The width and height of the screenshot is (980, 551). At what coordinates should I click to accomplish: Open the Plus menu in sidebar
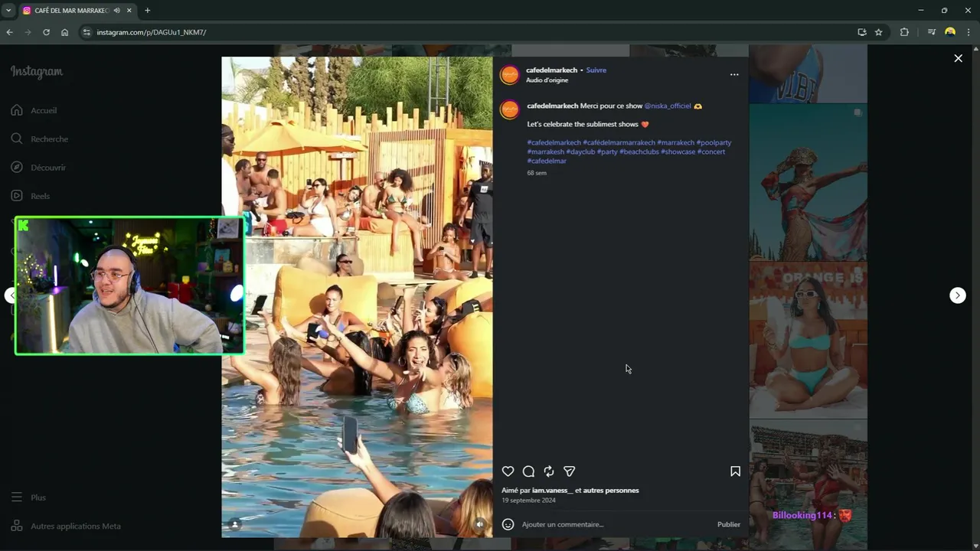coord(28,497)
